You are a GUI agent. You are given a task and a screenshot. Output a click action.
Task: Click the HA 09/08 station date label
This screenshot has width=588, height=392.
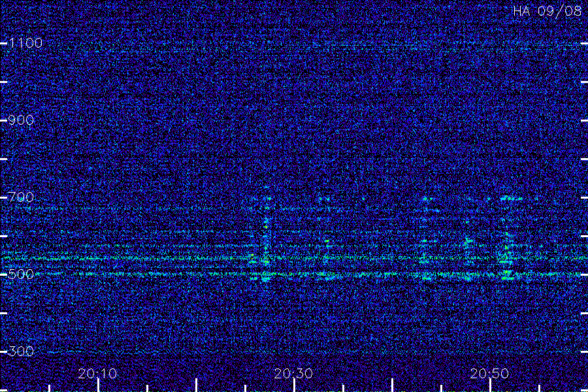(x=547, y=11)
